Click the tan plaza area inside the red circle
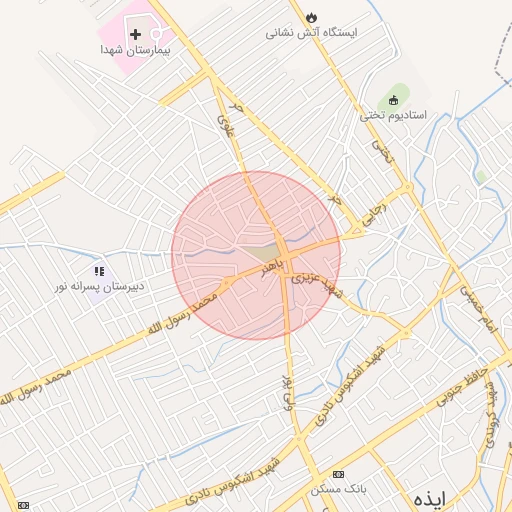 tap(261, 253)
